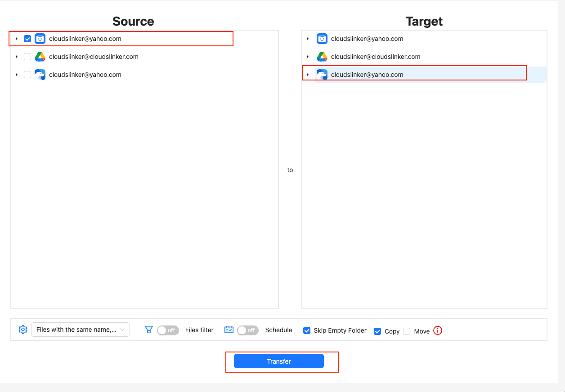This screenshot has height=392, width=565.
Task: Click the red info icon beside Move
Action: (438, 331)
